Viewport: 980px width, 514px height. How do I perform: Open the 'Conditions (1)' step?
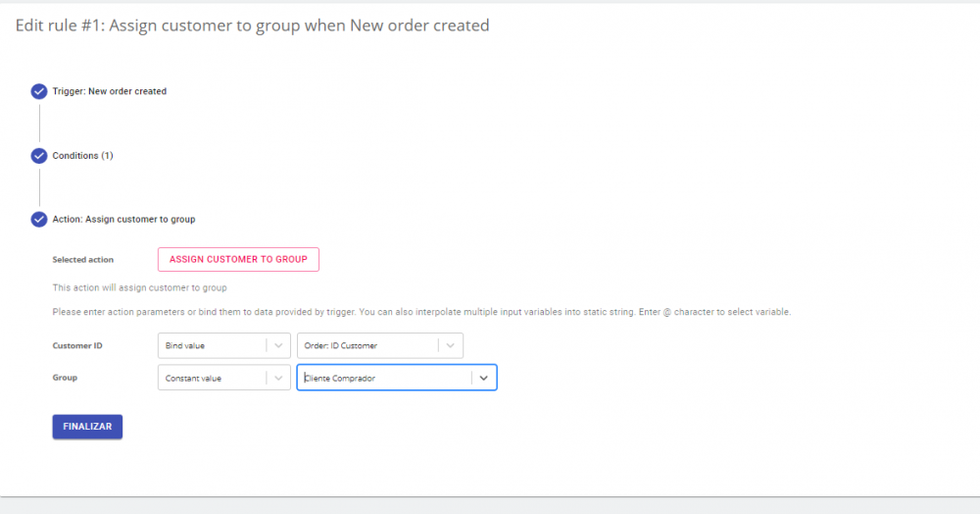[x=82, y=156]
